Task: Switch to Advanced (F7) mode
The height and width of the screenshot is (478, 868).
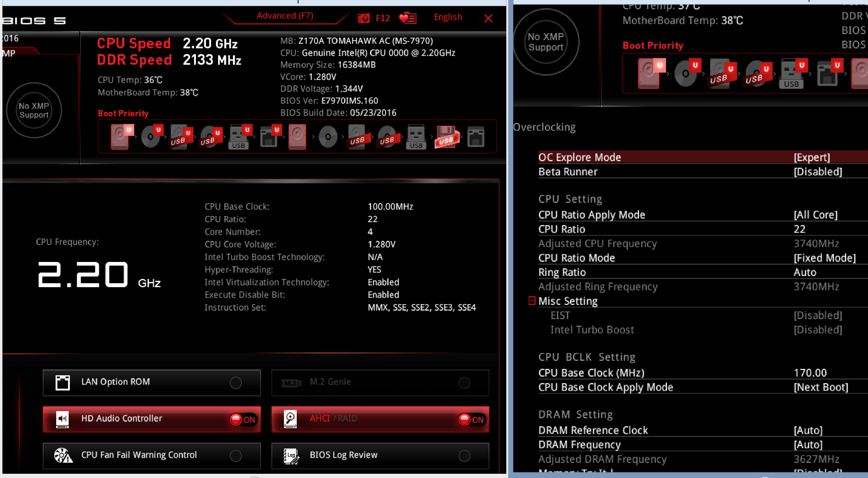Action: click(285, 16)
